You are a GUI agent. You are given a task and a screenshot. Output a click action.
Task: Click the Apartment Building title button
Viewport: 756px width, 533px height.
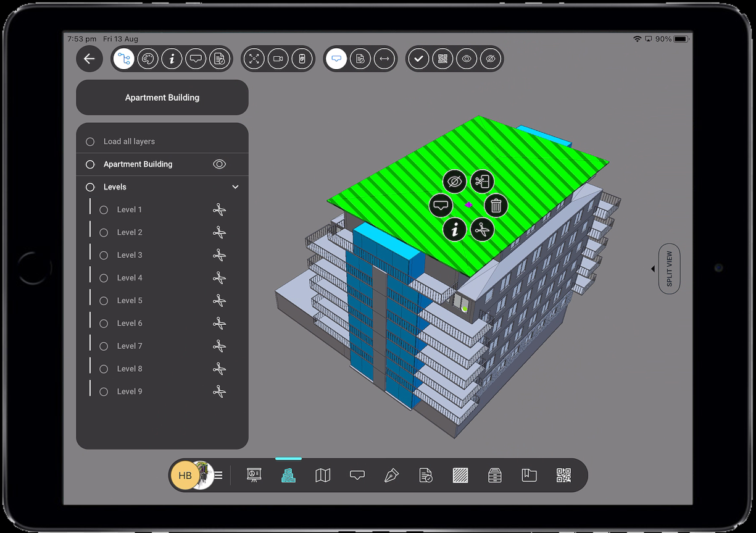pyautogui.click(x=162, y=98)
